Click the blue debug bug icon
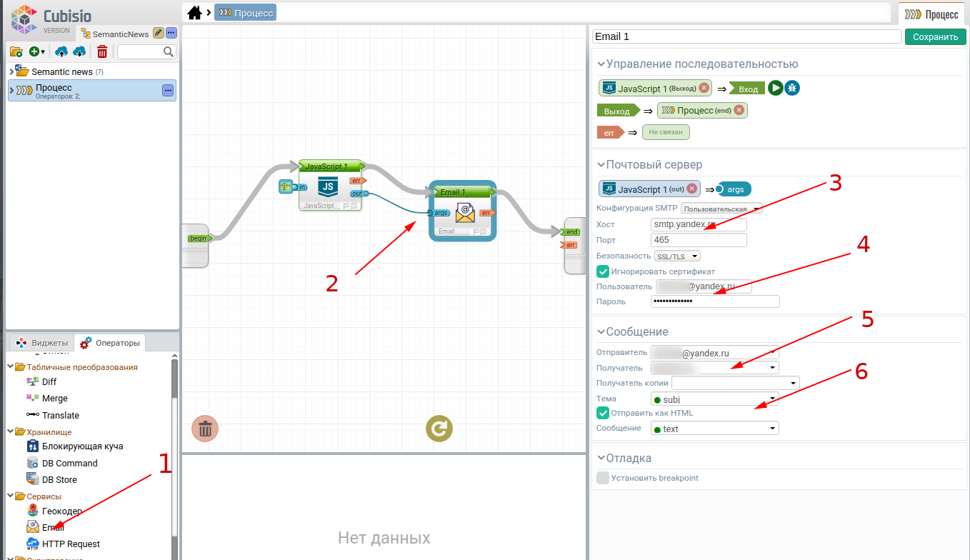This screenshot has width=970, height=560. [792, 88]
